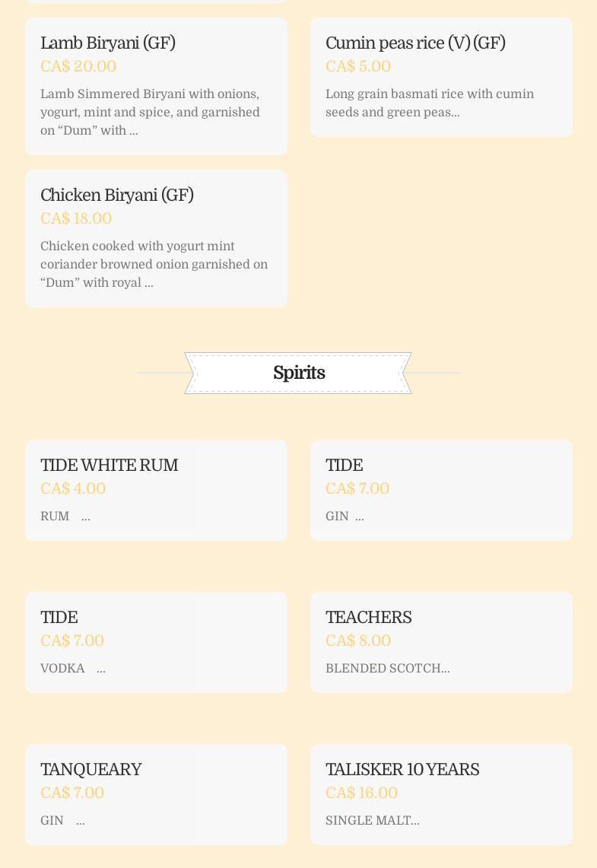Select the Chicken Biryani (GF) heading
Screen dimensions: 597x868
[117, 196]
